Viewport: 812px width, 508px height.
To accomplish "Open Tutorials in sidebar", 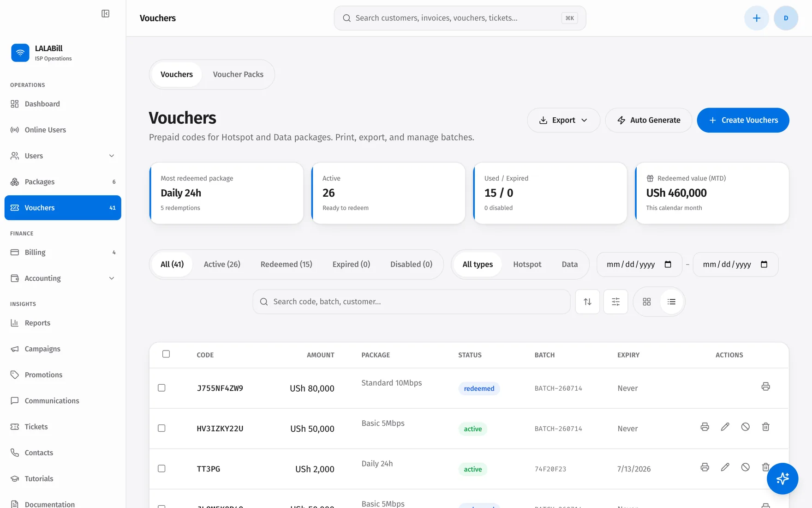I will [x=63, y=478].
